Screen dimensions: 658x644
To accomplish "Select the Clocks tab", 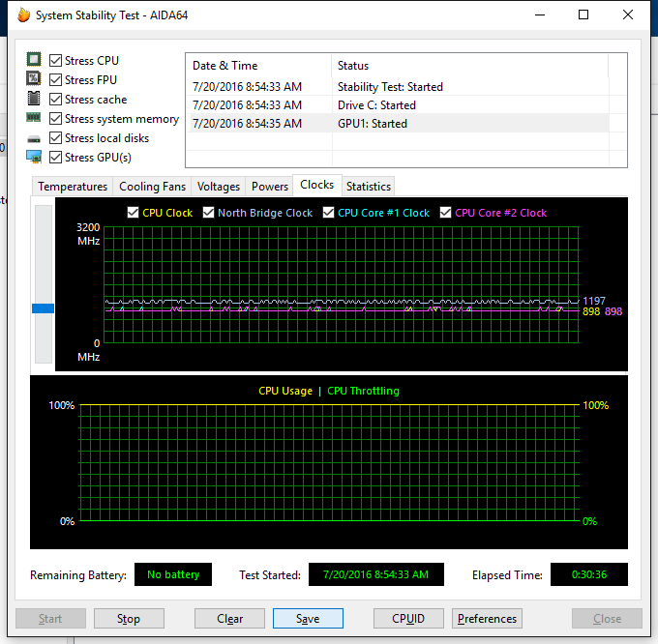I will (x=317, y=185).
